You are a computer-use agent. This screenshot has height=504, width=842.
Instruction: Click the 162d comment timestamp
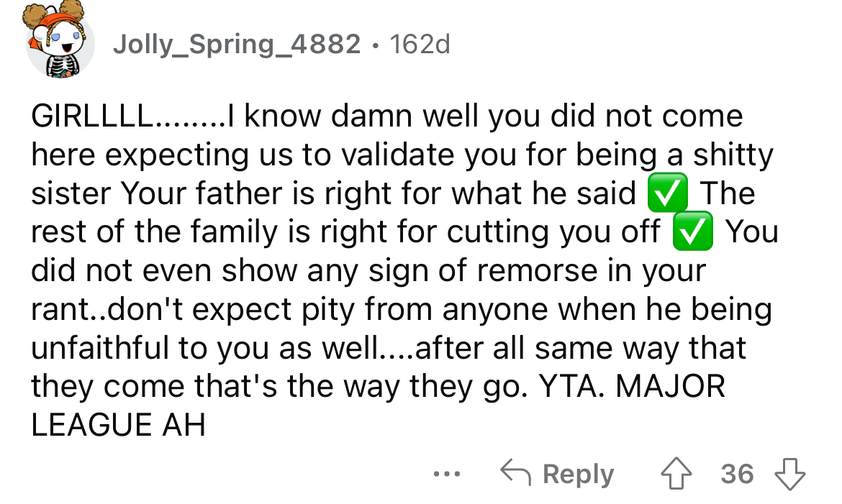coord(419,45)
